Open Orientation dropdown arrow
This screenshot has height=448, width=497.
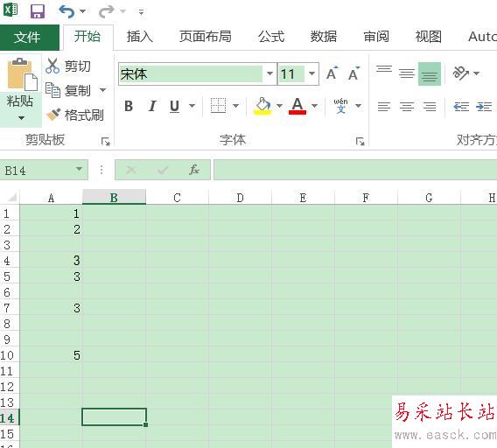476,73
